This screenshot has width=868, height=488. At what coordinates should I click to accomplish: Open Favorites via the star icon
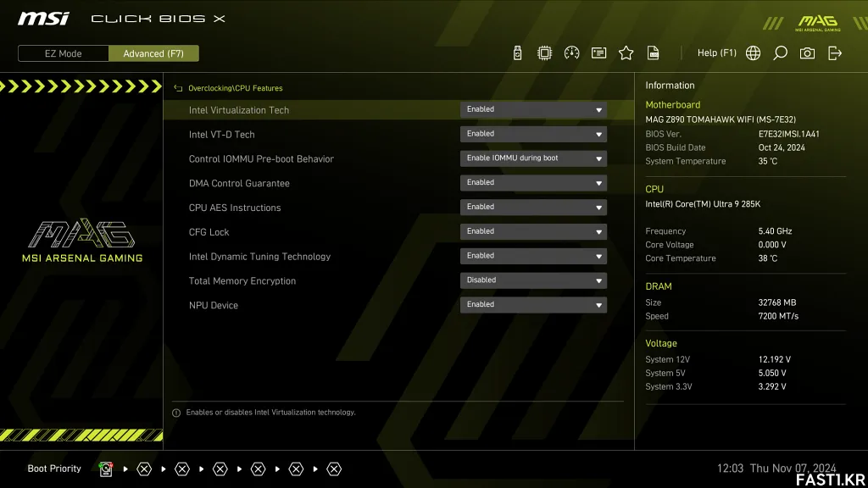(x=626, y=53)
